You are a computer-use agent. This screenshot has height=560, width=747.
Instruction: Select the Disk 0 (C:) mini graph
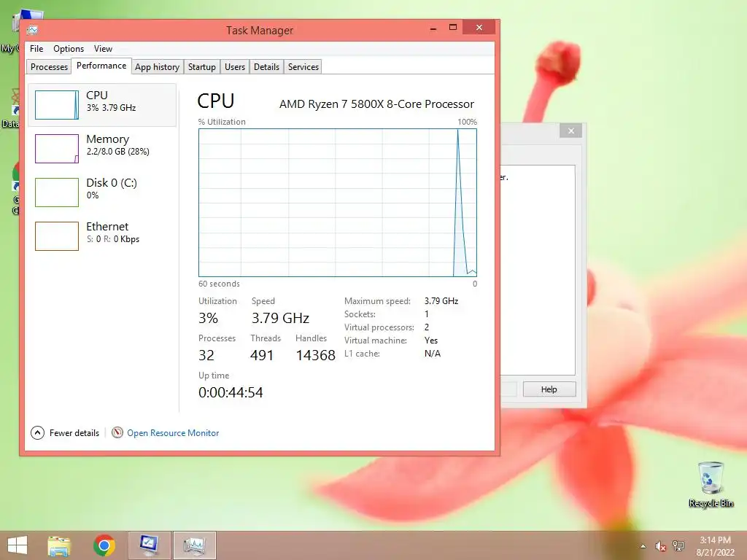click(57, 192)
